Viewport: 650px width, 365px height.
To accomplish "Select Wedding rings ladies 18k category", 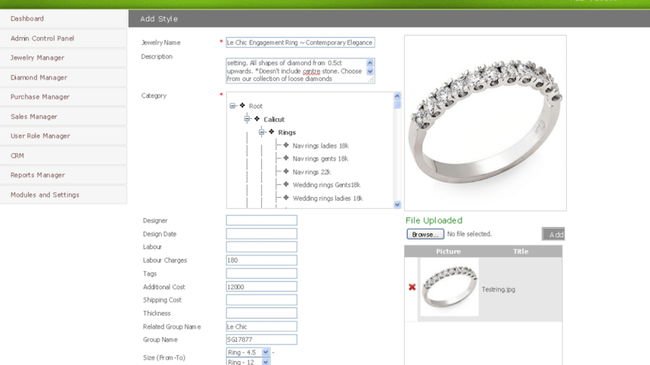I will coord(328,198).
